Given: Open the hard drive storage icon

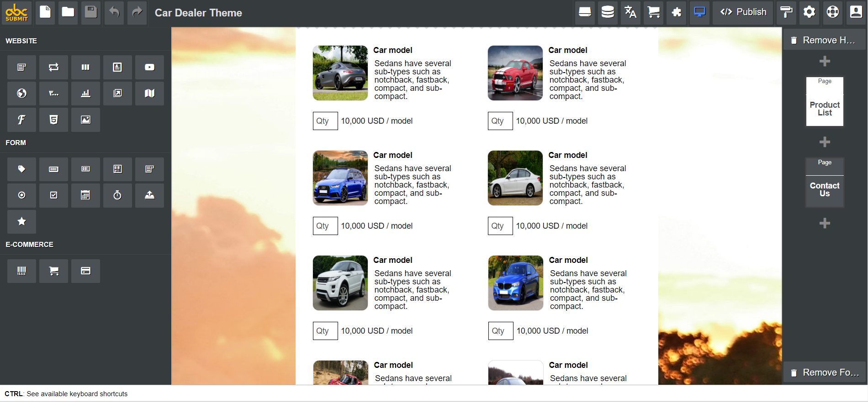Looking at the screenshot, I should pyautogui.click(x=585, y=12).
